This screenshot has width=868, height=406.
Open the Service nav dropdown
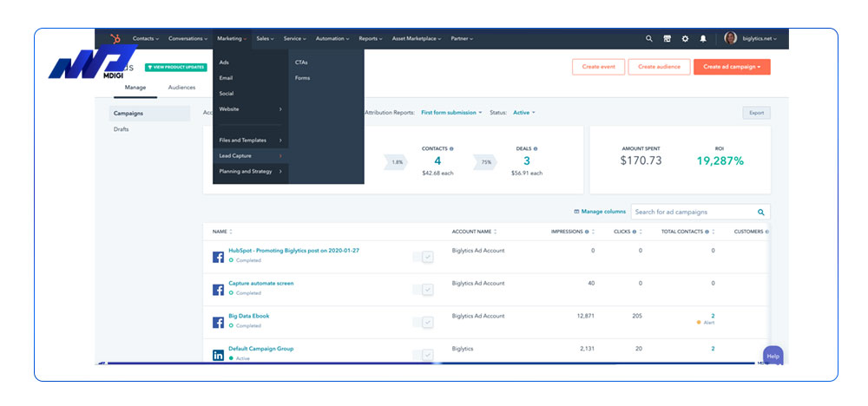pyautogui.click(x=294, y=39)
